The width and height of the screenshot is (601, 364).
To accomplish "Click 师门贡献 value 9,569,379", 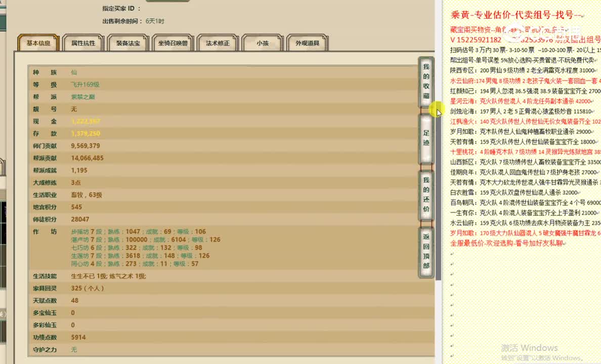I will click(85, 146).
